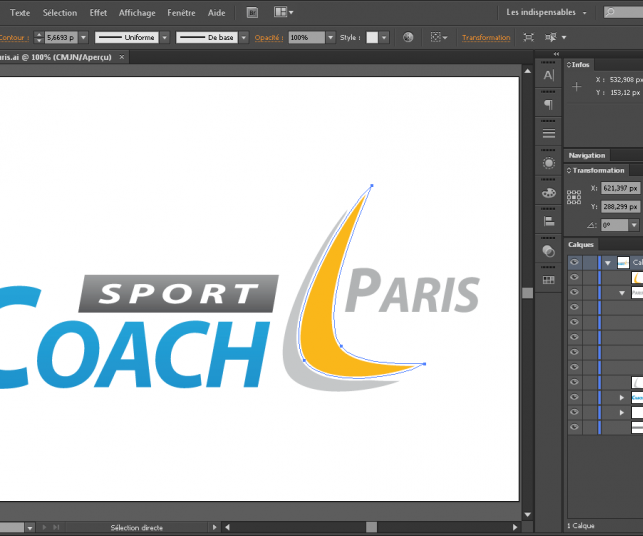Switch to the Navigation panel tab
The height and width of the screenshot is (536, 643).
pos(587,155)
